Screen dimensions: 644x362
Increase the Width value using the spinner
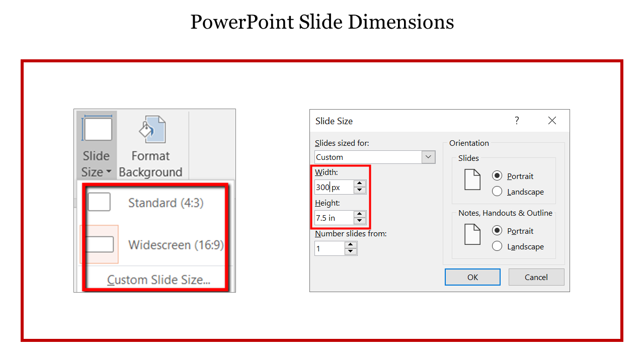pos(360,184)
